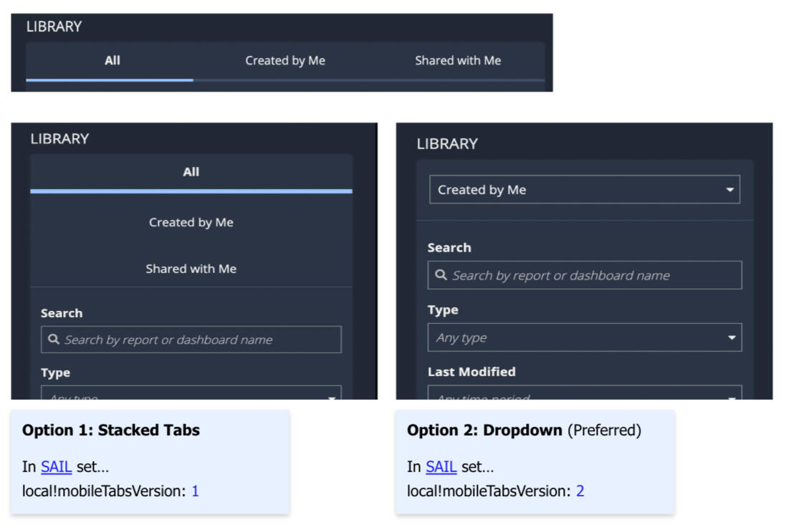Select the All tab in the stacked tabs layout
The image size is (786, 532).
191,172
